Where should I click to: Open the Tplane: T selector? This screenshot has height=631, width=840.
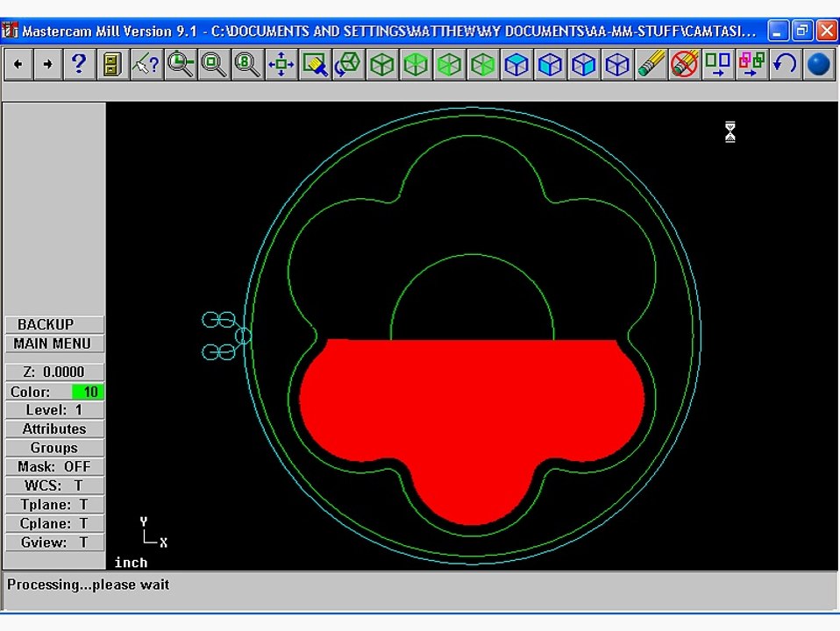(x=54, y=505)
